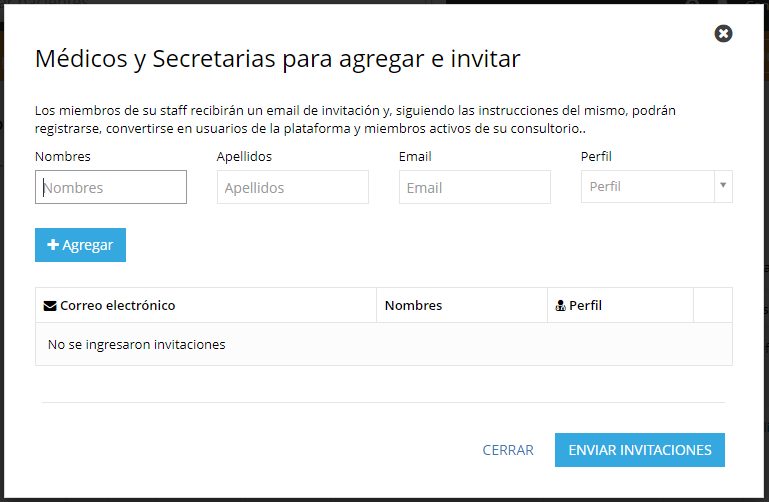Close the dialog with the X icon
The image size is (769, 502).
click(x=723, y=33)
